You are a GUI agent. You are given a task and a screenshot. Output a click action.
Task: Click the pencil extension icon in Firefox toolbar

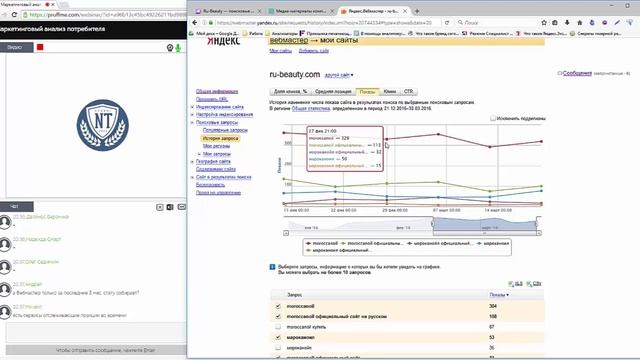pos(617,23)
